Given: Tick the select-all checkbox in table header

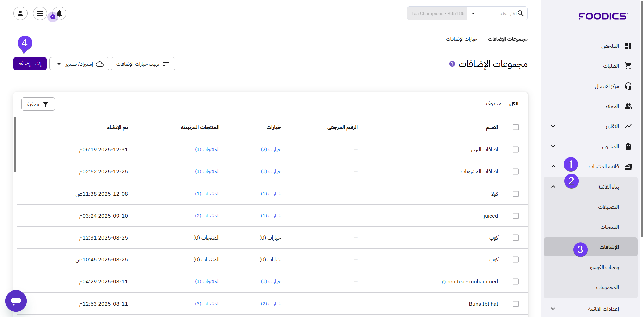Looking at the screenshot, I should tap(516, 127).
